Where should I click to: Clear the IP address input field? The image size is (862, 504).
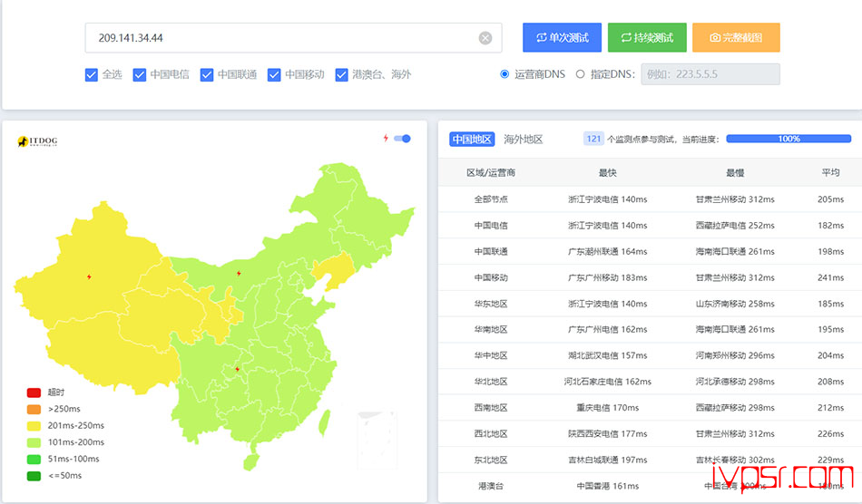(x=485, y=38)
